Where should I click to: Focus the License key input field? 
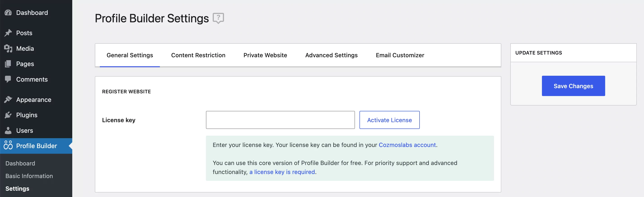[280, 120]
